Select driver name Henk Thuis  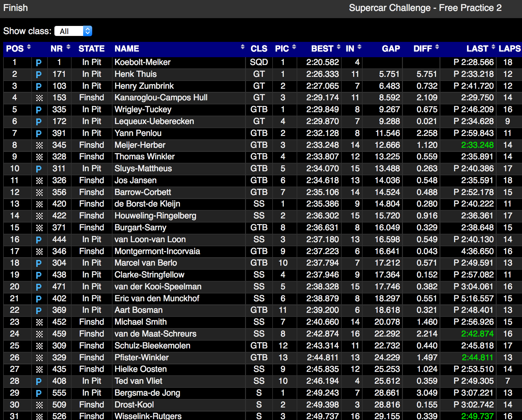coord(135,74)
